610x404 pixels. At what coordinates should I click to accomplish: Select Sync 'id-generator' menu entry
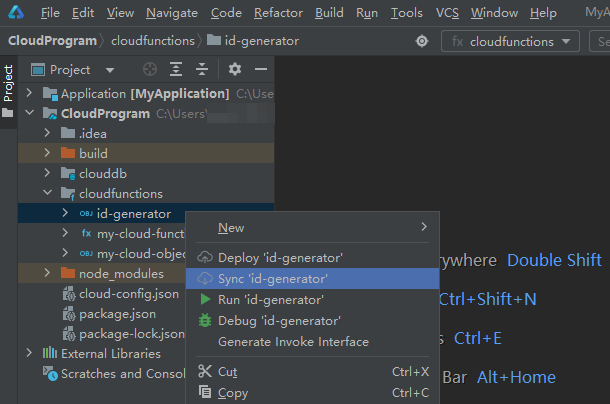(272, 279)
